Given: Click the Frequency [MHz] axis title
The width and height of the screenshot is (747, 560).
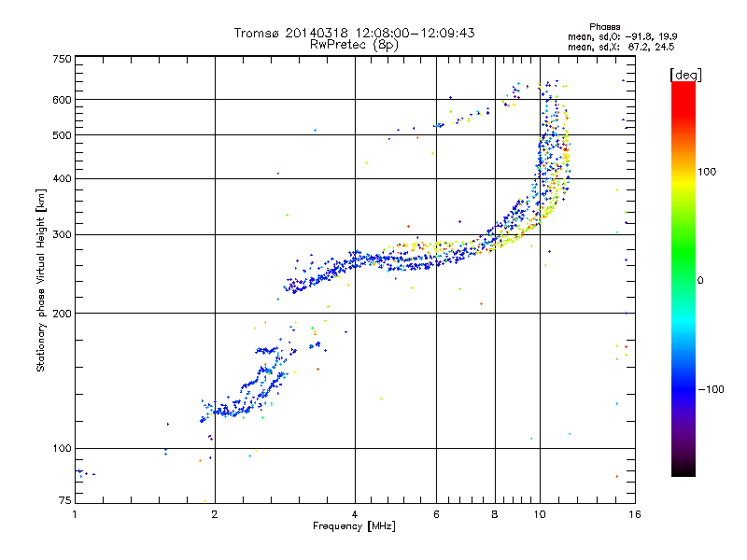Looking at the screenshot, I should 354,526.
